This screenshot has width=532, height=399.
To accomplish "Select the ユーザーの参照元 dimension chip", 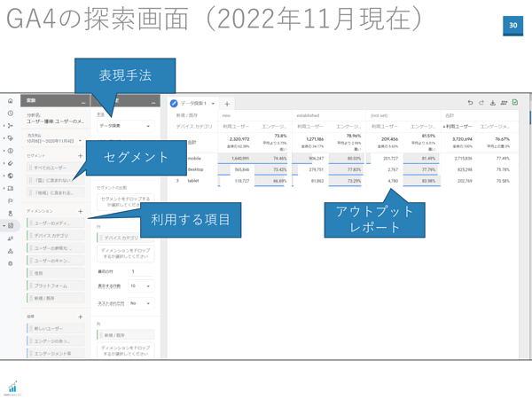I will [55, 248].
